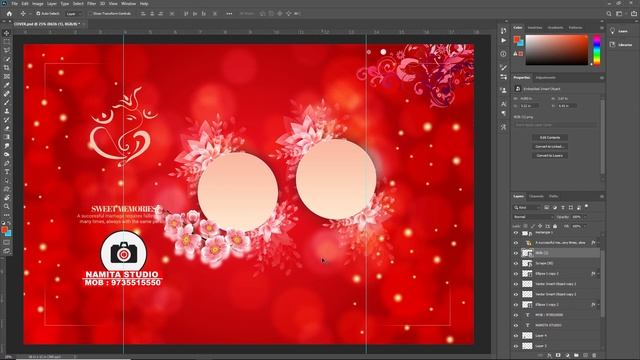Image resolution: width=640 pixels, height=360 pixels.
Task: Open the Window menu
Action: [x=129, y=4]
